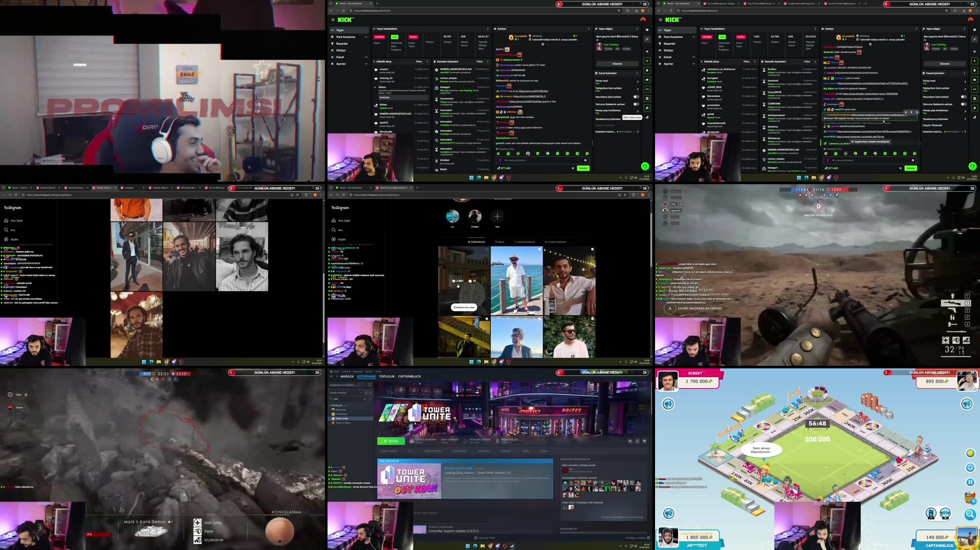Open Steam TOPLULUK tab

(x=387, y=377)
